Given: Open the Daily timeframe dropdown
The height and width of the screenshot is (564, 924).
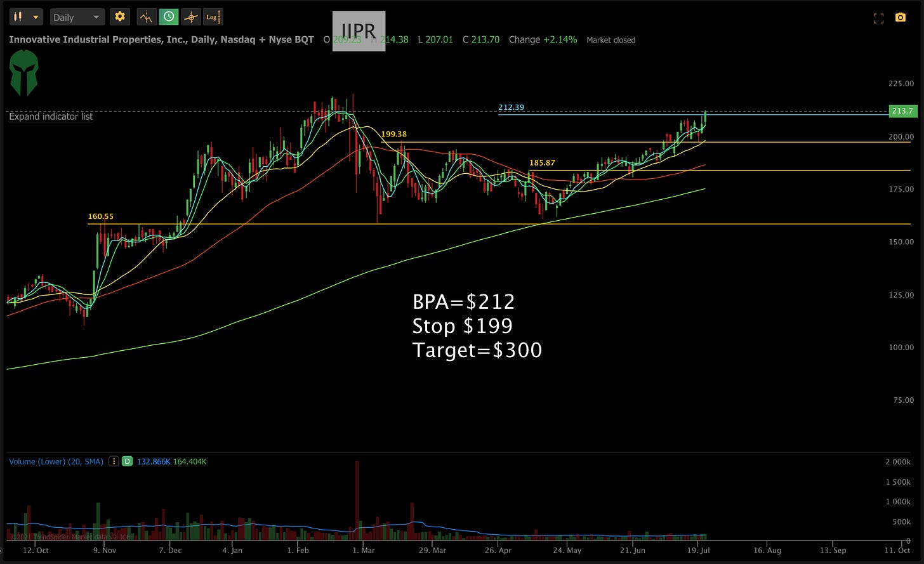Looking at the screenshot, I should (76, 17).
